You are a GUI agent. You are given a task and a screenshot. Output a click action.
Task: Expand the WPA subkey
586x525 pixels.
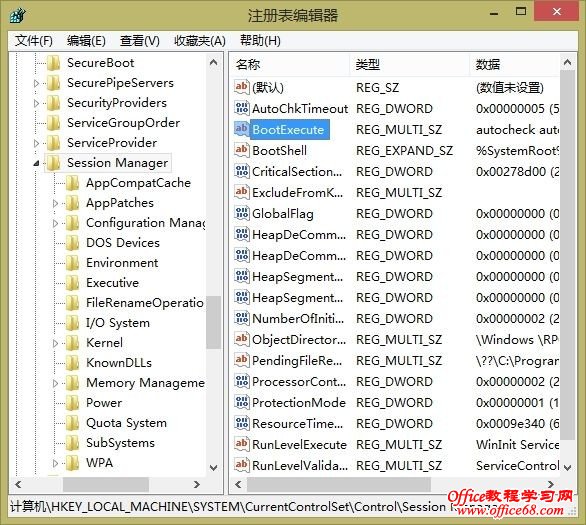pyautogui.click(x=55, y=463)
